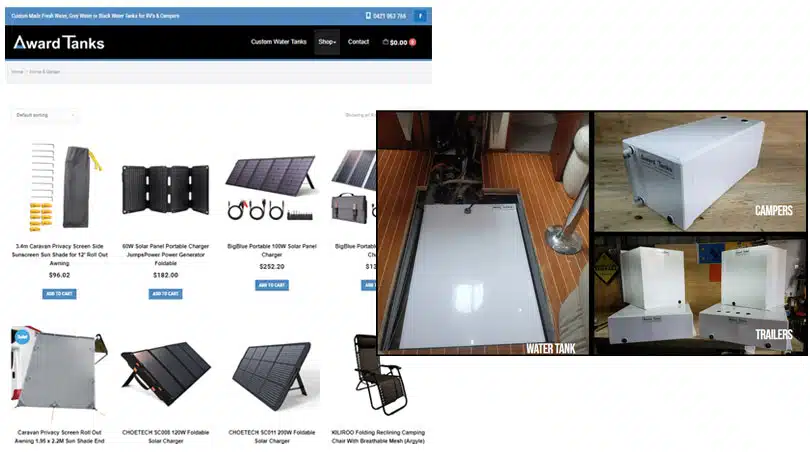This screenshot has width=810, height=452.
Task: Click the Campers water tank photo
Action: click(700, 171)
